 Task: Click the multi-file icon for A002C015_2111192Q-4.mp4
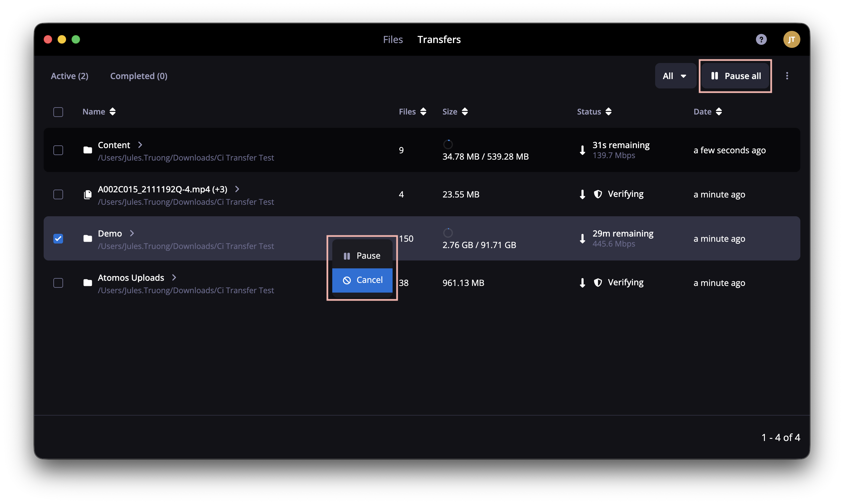[x=87, y=194]
